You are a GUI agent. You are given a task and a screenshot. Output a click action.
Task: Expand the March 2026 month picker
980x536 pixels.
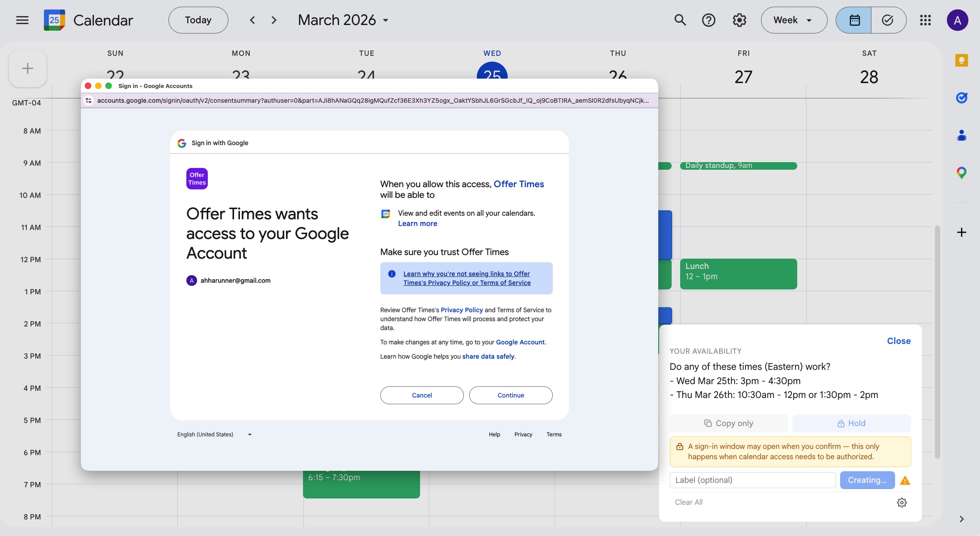pos(343,20)
